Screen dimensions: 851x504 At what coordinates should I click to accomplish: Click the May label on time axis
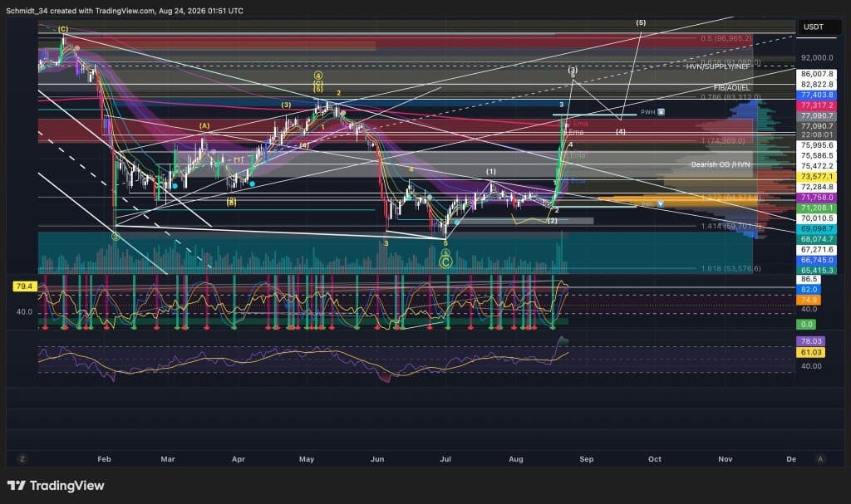pyautogui.click(x=307, y=459)
